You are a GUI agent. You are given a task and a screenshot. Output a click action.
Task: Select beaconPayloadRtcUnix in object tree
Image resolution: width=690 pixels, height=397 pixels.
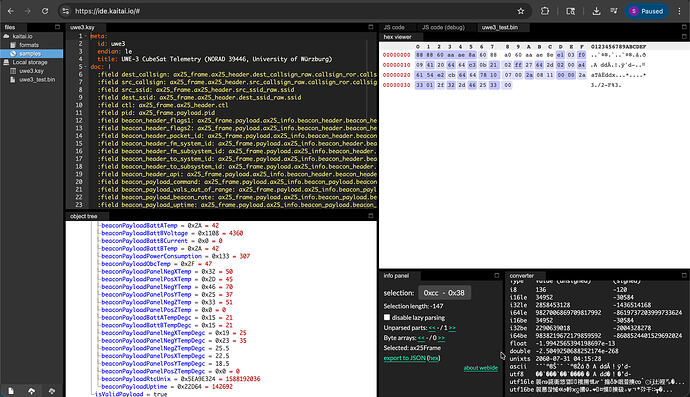(136, 379)
